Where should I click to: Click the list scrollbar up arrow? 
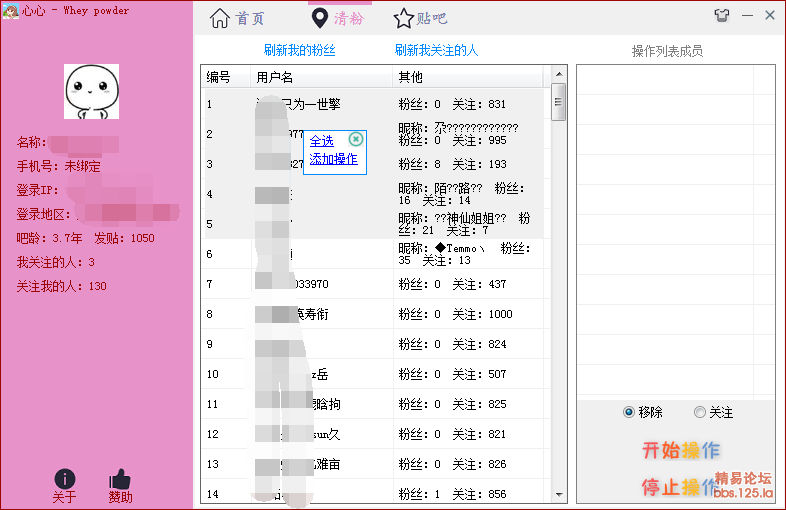tap(559, 74)
